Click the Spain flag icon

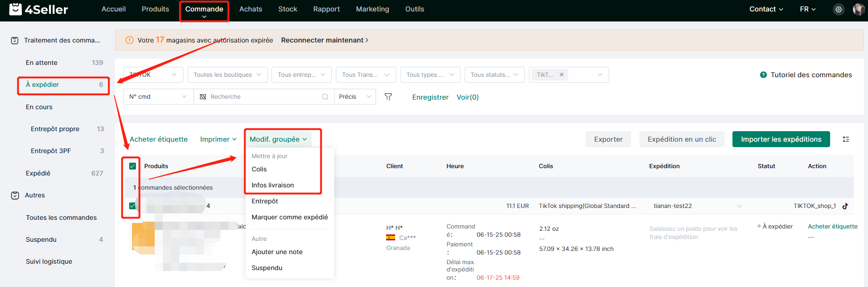pos(391,238)
